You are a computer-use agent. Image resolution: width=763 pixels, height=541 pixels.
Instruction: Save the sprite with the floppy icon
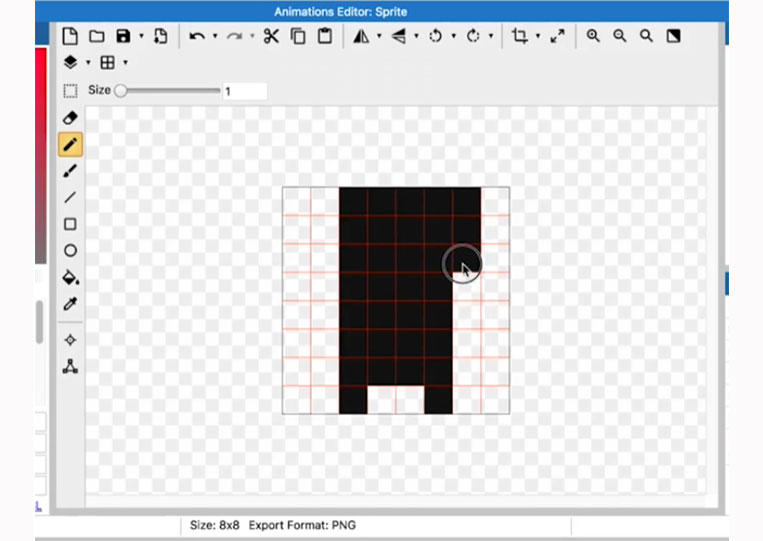(123, 36)
